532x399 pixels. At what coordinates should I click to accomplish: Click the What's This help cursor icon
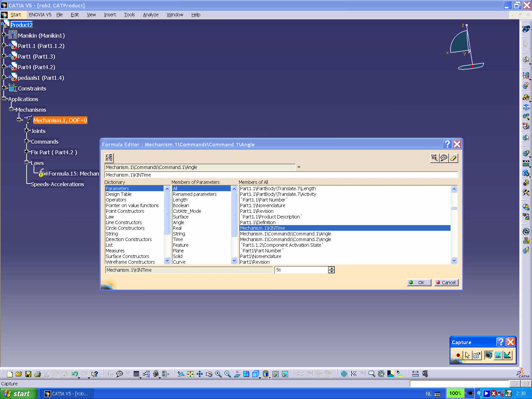coord(95,374)
